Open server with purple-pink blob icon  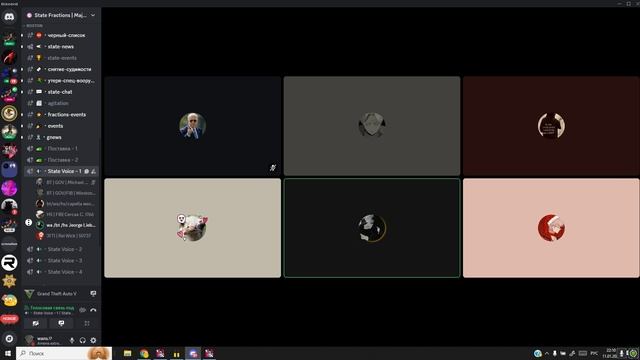pyautogui.click(x=9, y=188)
